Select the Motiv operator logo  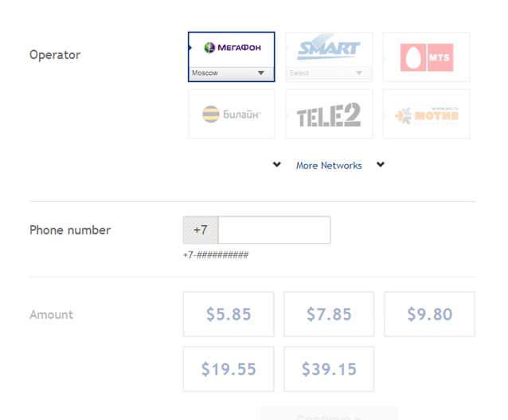coord(426,115)
